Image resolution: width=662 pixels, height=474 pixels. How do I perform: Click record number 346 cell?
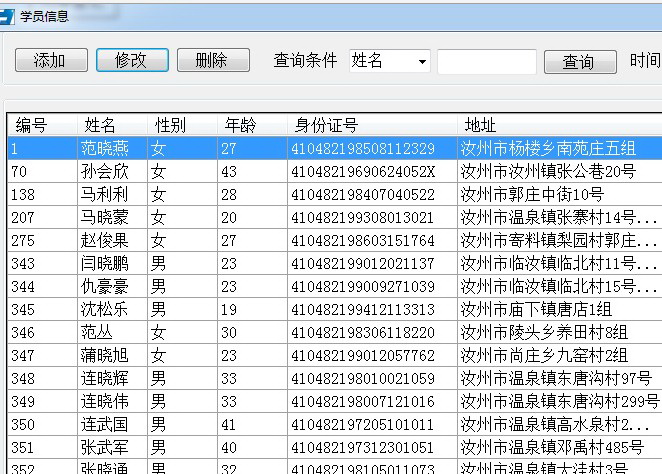click(x=42, y=332)
